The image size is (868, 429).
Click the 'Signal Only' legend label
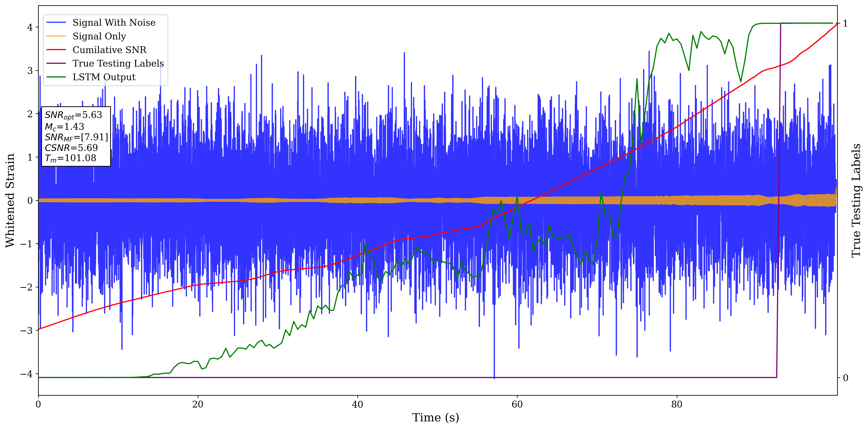point(99,36)
